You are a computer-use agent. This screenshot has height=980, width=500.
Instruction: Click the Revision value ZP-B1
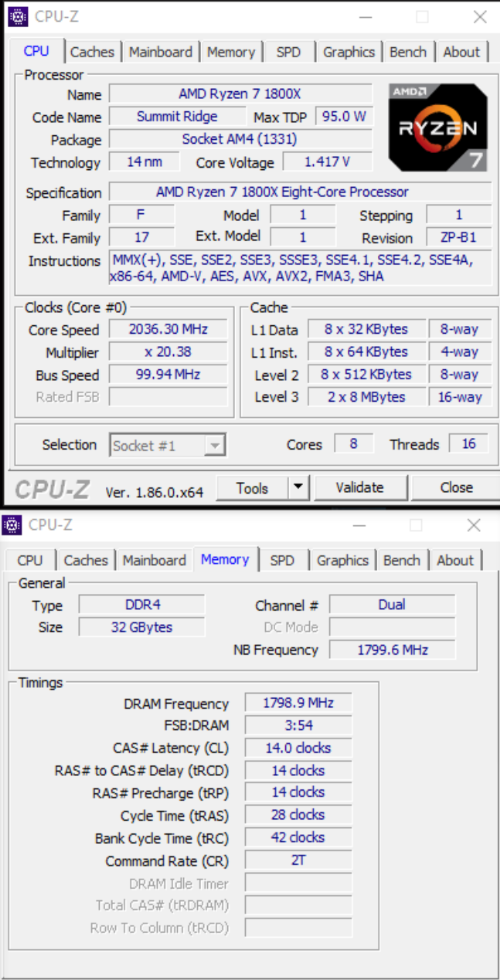click(x=458, y=237)
